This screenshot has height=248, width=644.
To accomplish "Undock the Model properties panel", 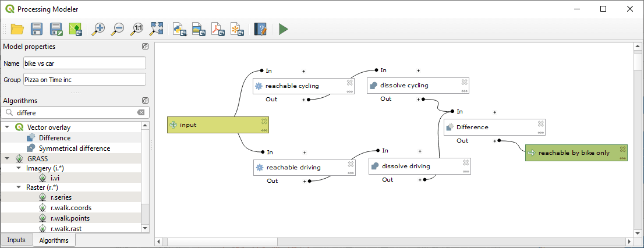I will click(x=145, y=47).
